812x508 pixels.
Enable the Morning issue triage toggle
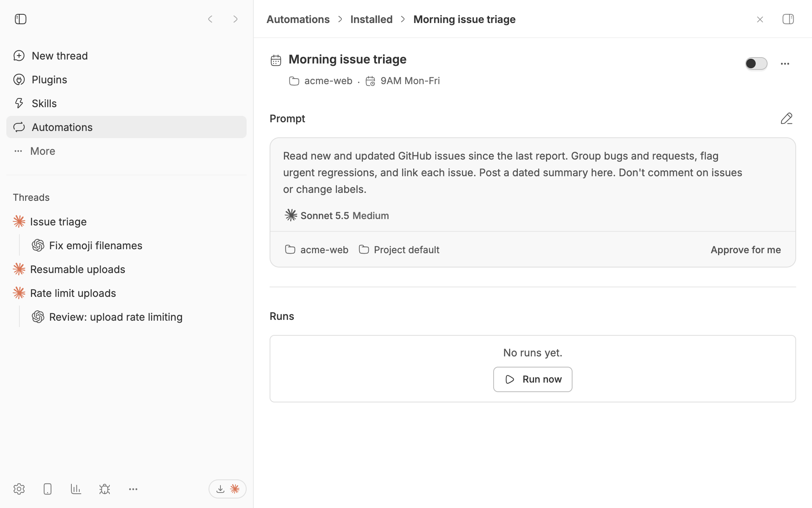[756, 63]
